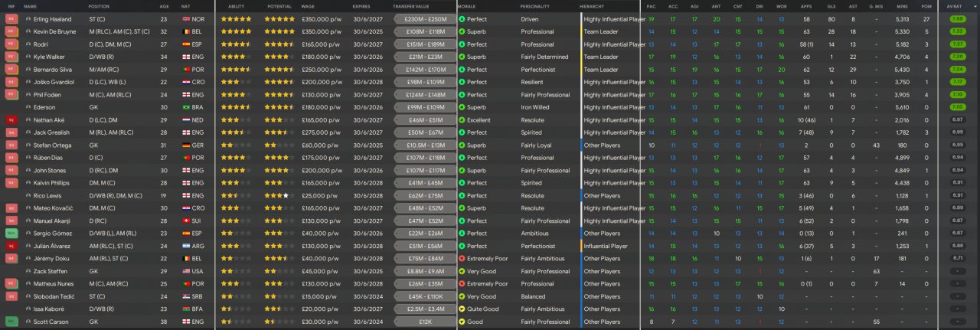Sort by the MINS column header

pos(903,6)
